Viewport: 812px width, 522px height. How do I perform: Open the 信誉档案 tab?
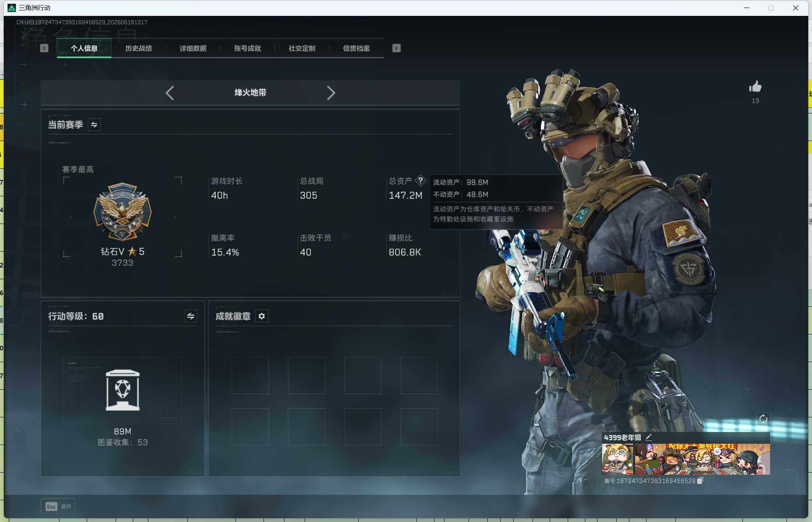(357, 49)
